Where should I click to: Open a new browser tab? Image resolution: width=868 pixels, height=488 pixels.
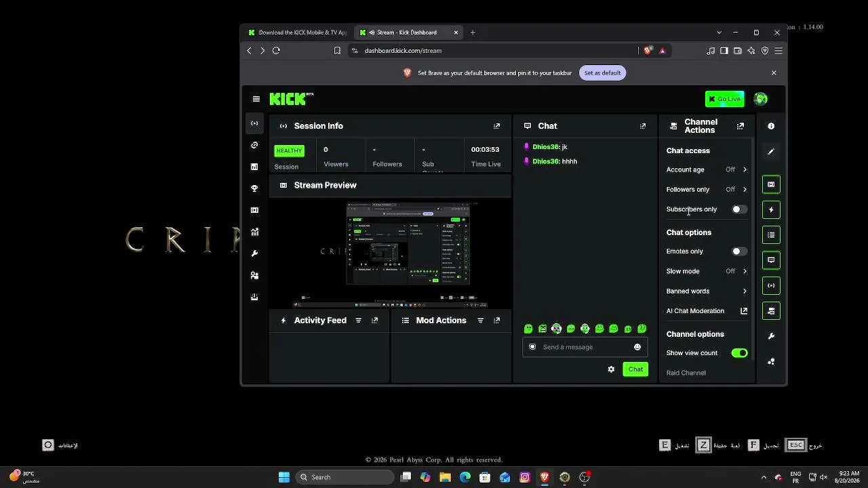tap(473, 33)
